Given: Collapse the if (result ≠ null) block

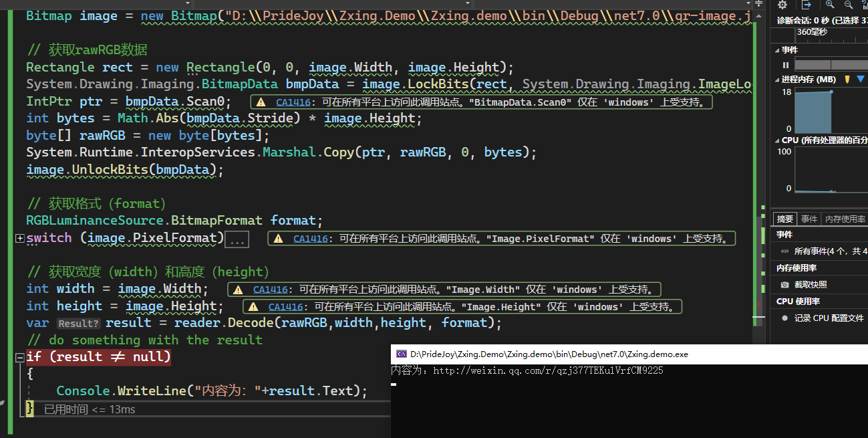Looking at the screenshot, I should 20,357.
